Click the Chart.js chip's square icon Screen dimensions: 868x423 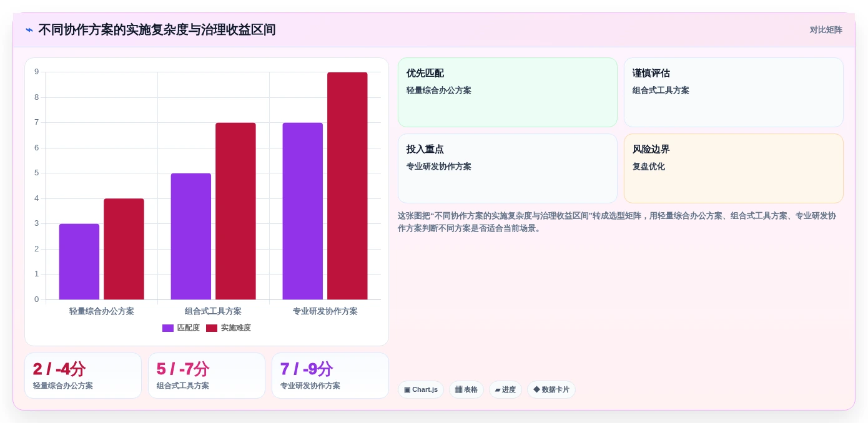click(x=407, y=390)
